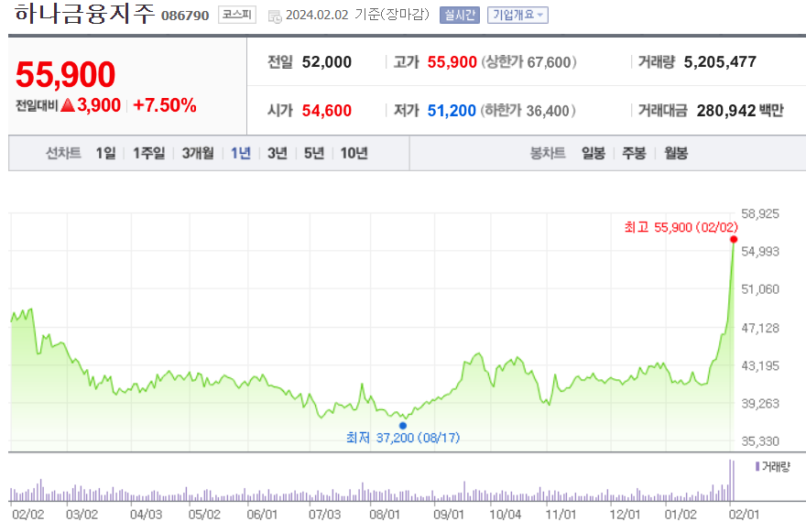Click the 전일 value 52,000
806x532 pixels.
point(326,62)
